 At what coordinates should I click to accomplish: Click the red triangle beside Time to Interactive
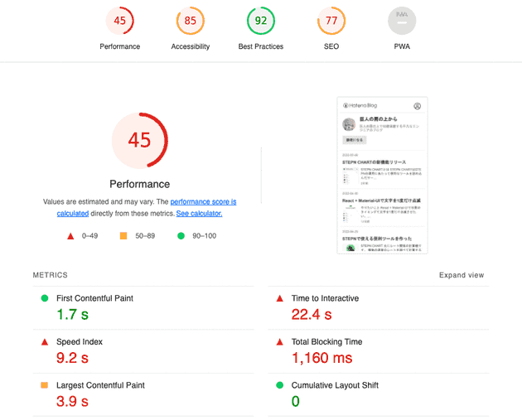(279, 298)
